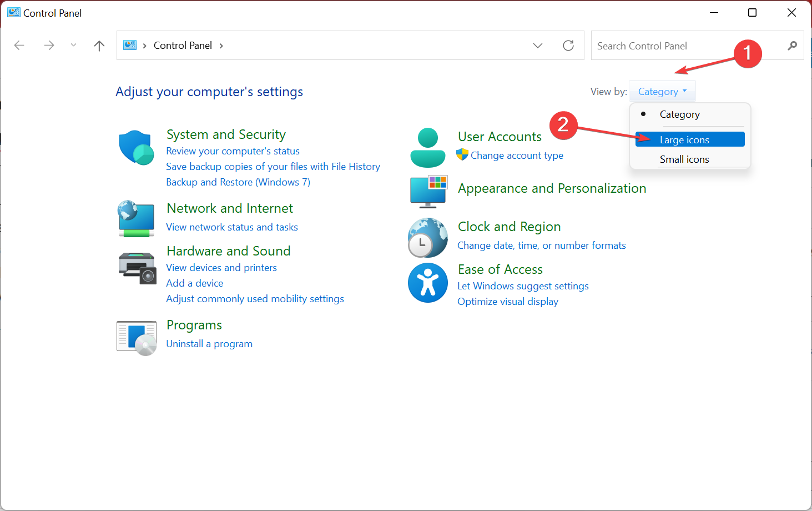The image size is (812, 511).
Task: Refresh the Control Panel view
Action: click(568, 46)
